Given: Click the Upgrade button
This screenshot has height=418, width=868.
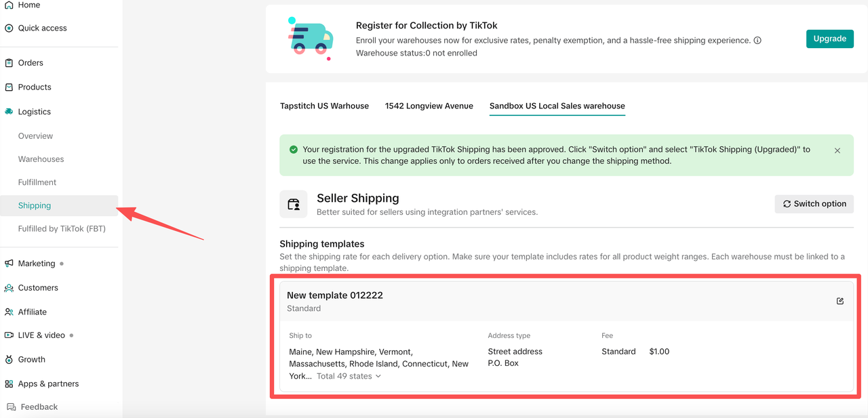Looking at the screenshot, I should click(829, 39).
